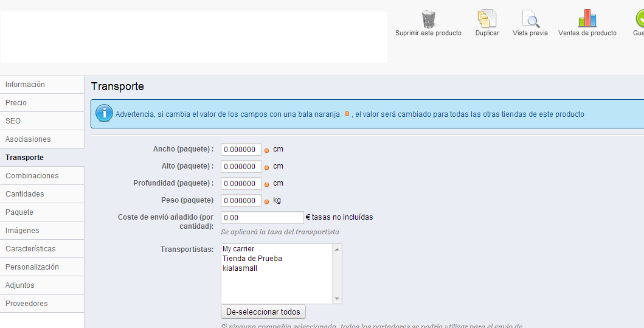Click the trash icon to delete this product
The height and width of the screenshot is (328, 644).
tap(428, 19)
